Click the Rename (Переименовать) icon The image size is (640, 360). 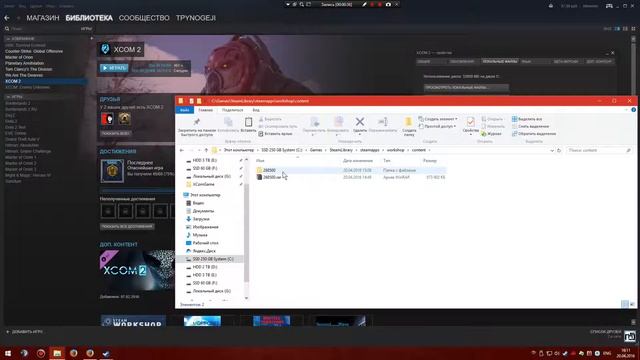tap(383, 122)
